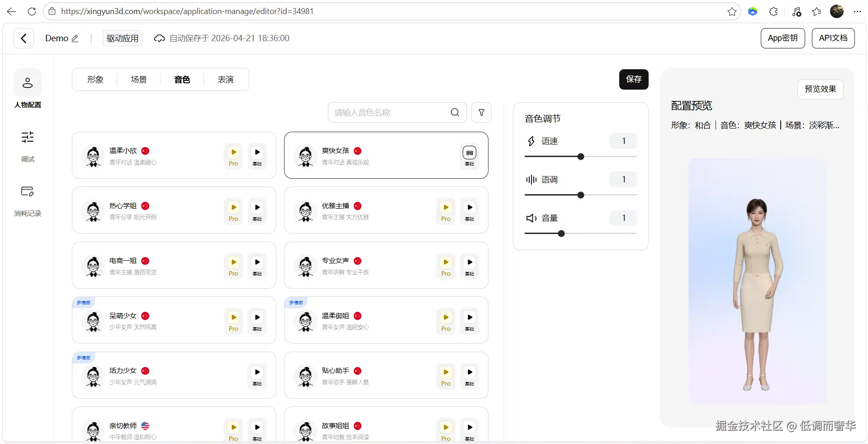Play Pro preview of 温柔小欣 voice
Image resolution: width=868 pixels, height=444 pixels.
[233, 153]
